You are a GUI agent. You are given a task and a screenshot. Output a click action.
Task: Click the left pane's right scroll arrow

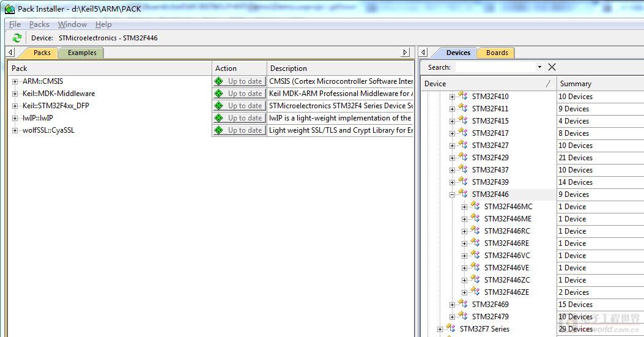click(x=405, y=52)
